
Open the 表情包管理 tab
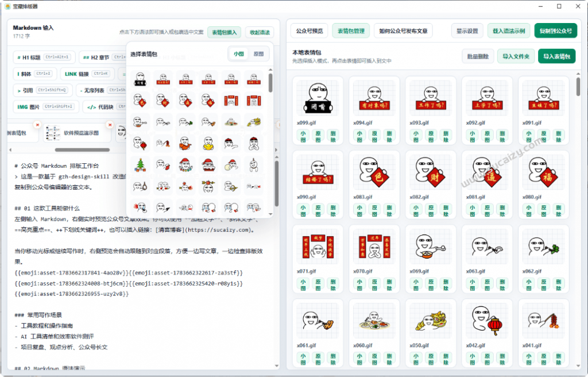pos(351,31)
